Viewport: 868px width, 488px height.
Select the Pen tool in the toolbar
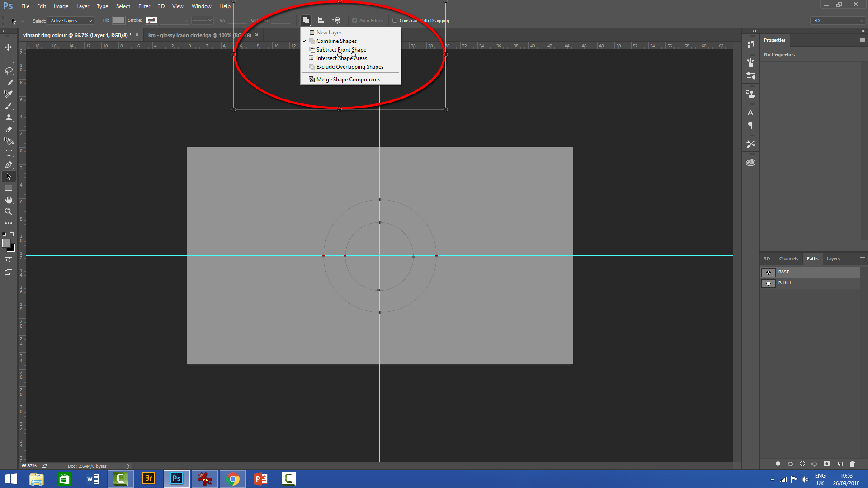point(9,165)
